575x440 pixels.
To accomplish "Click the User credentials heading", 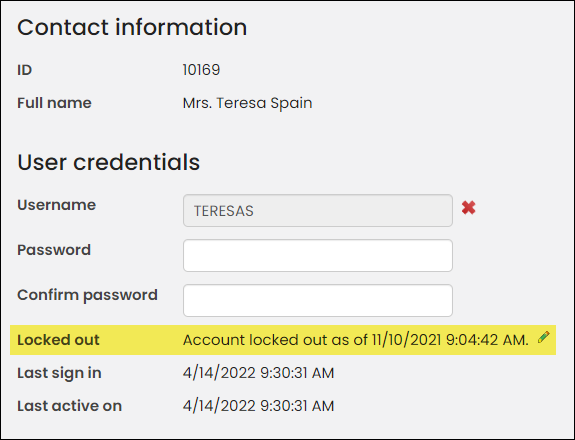I will click(109, 162).
